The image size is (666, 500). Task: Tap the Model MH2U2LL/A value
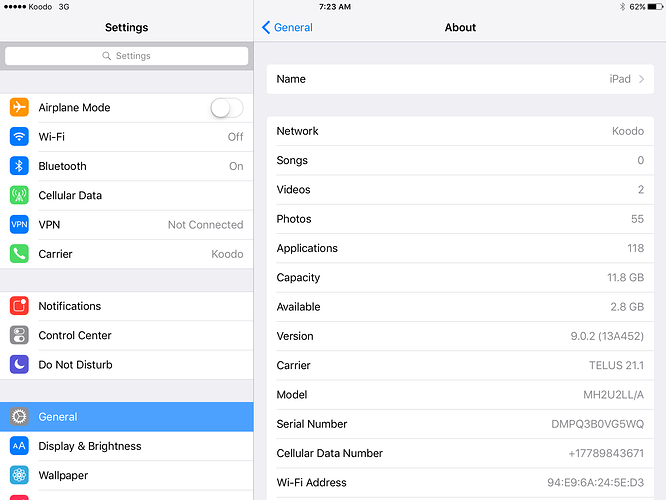tap(613, 395)
